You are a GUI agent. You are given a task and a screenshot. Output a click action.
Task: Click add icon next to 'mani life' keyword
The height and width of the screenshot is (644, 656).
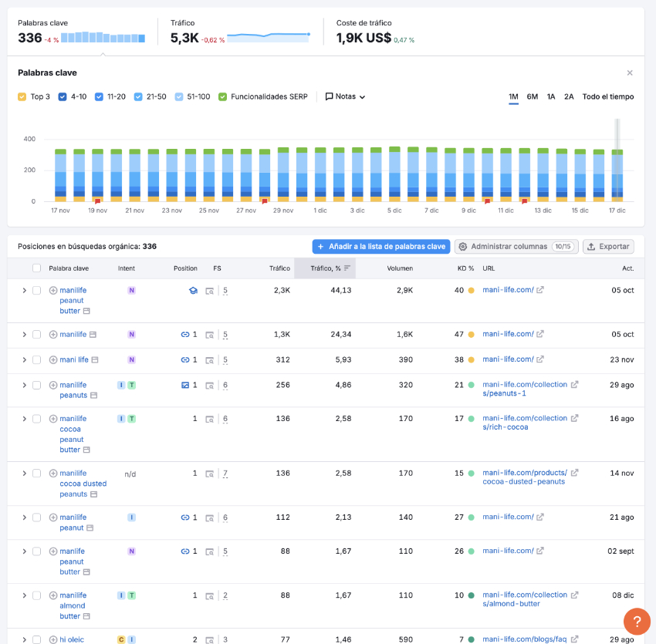[x=53, y=359]
